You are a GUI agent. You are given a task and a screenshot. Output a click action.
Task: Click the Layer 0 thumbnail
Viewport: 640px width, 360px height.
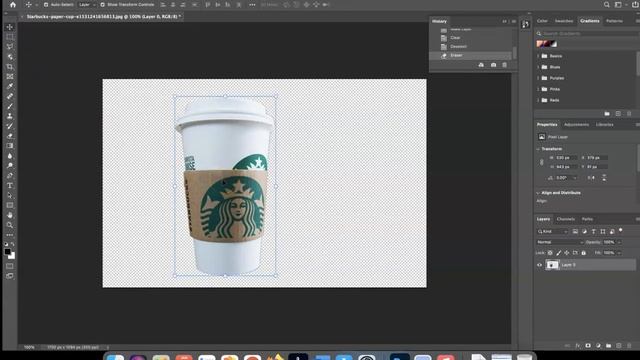[x=552, y=265]
